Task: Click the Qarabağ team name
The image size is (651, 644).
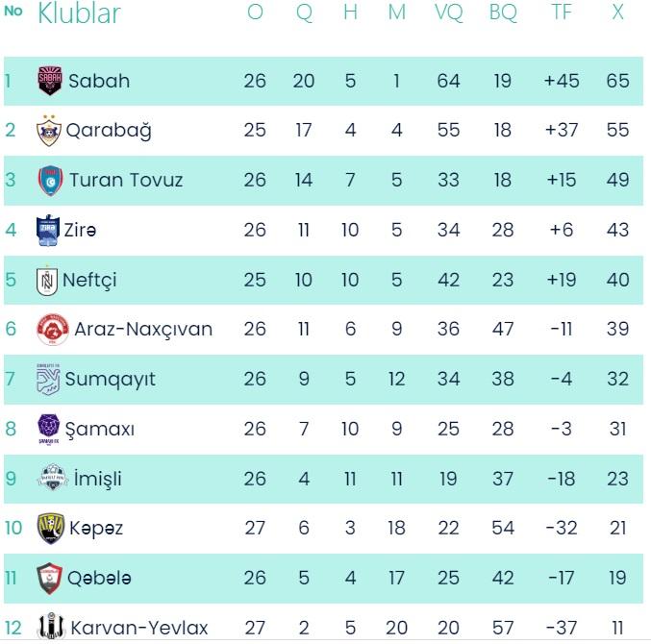Action: coord(109,131)
